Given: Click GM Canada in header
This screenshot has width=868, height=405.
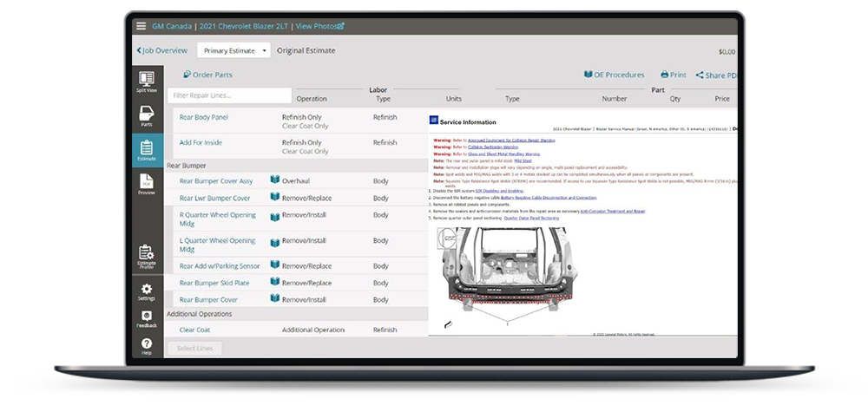Looking at the screenshot, I should [172, 26].
